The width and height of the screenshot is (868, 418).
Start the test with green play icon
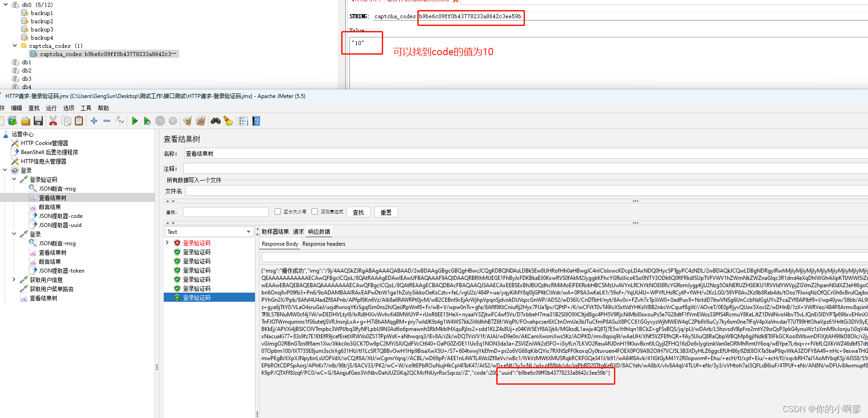pos(135,121)
